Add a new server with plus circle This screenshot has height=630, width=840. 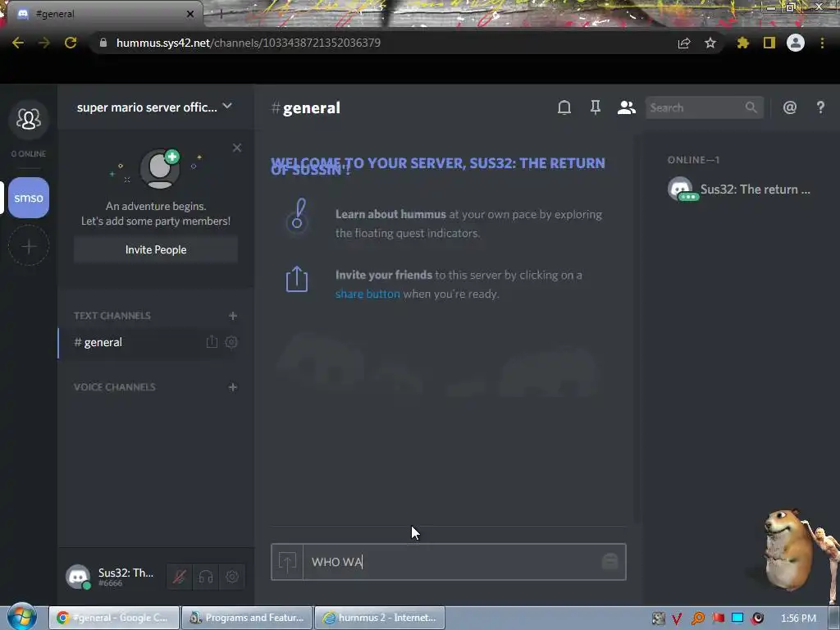coord(29,246)
